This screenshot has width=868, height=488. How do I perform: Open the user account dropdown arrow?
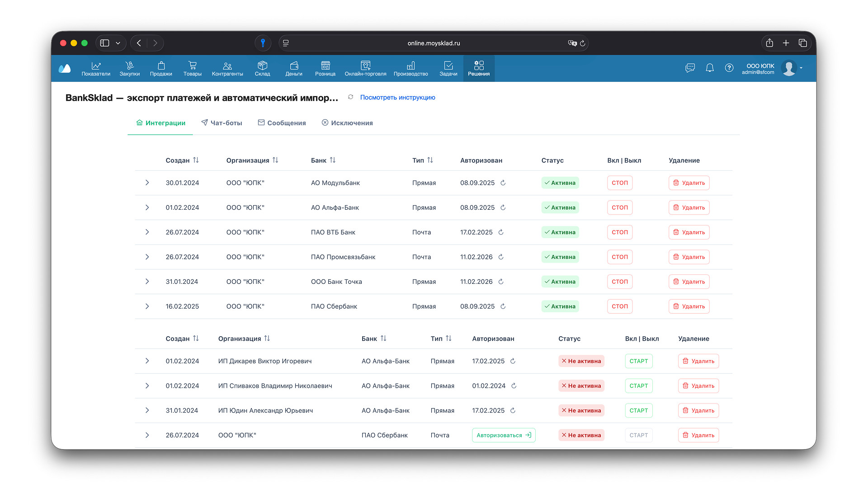pos(801,68)
